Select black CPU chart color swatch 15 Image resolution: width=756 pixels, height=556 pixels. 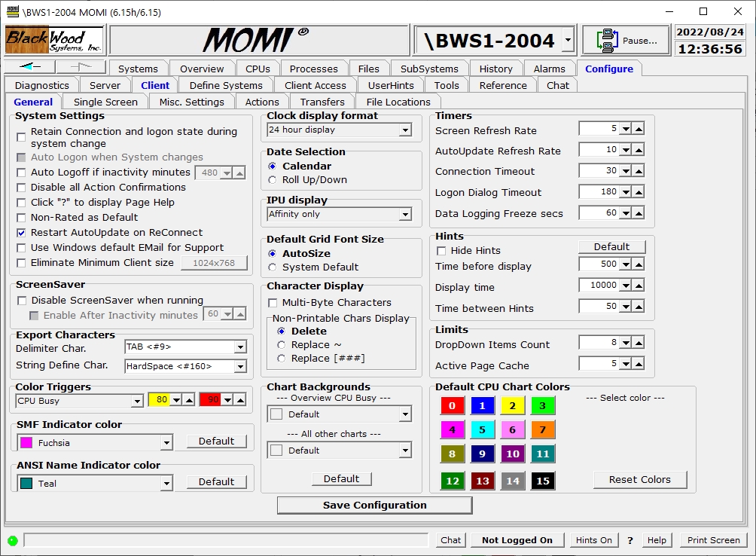point(542,481)
